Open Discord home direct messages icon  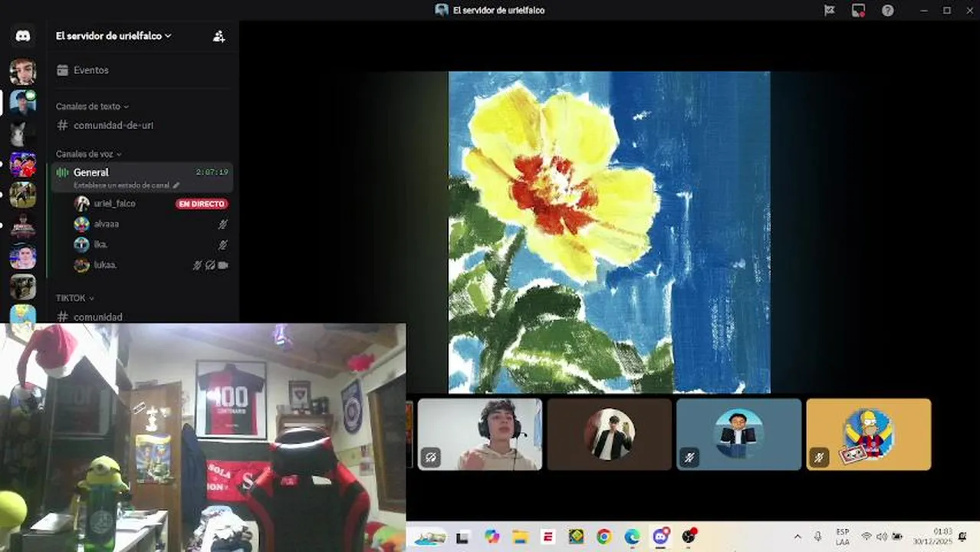[x=23, y=36]
